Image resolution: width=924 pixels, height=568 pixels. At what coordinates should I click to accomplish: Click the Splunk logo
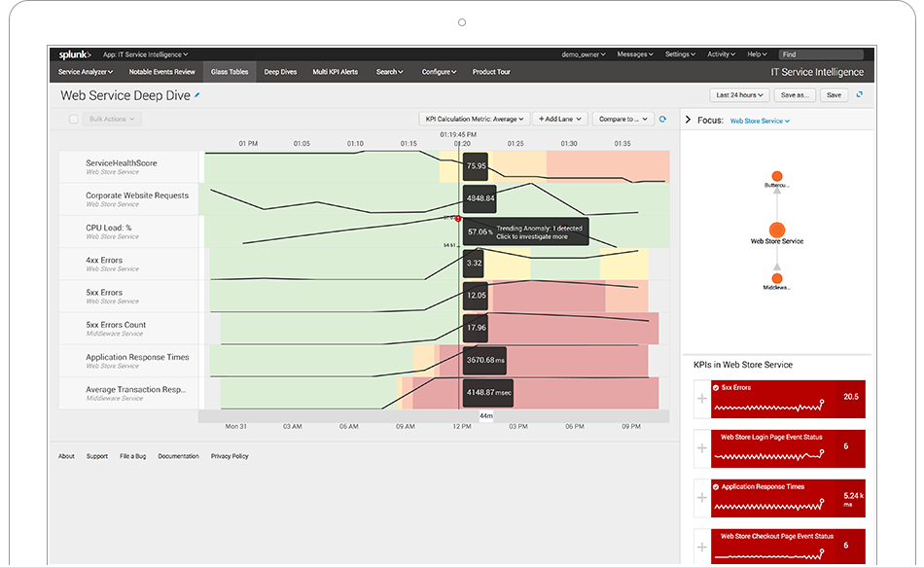75,54
